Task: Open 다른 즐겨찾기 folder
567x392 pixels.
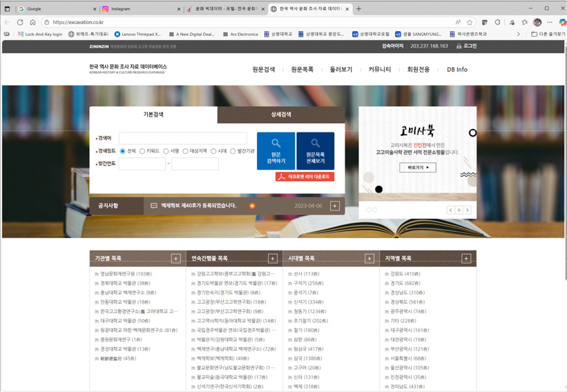Action: pyautogui.click(x=548, y=35)
